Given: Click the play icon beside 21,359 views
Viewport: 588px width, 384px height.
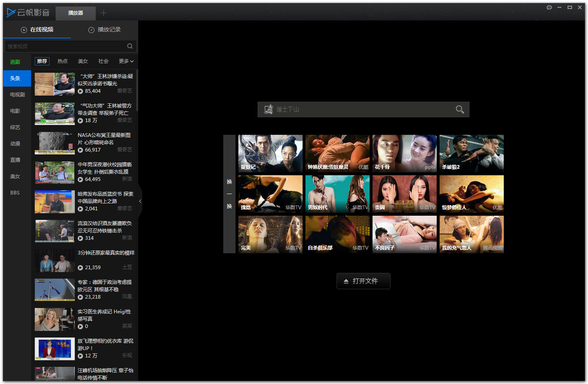Looking at the screenshot, I should [81, 268].
